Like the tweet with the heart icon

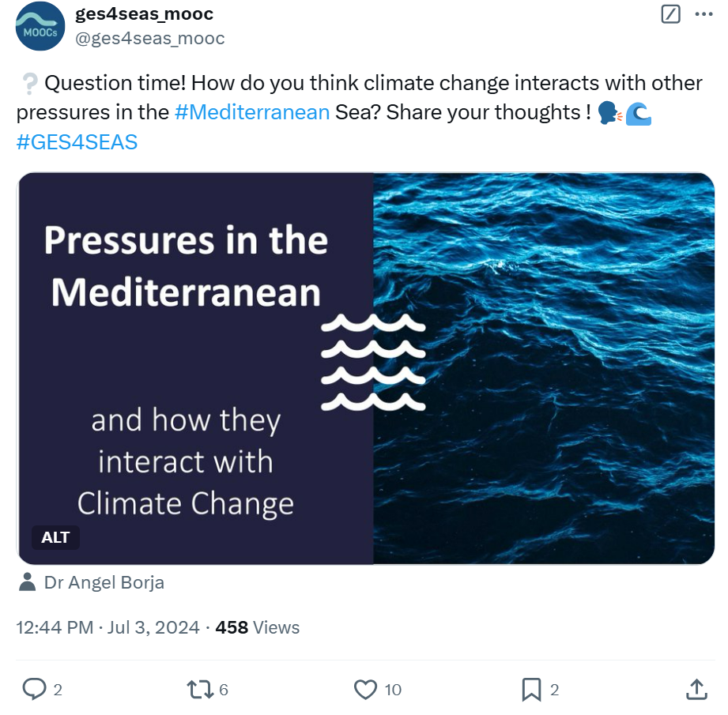click(365, 690)
